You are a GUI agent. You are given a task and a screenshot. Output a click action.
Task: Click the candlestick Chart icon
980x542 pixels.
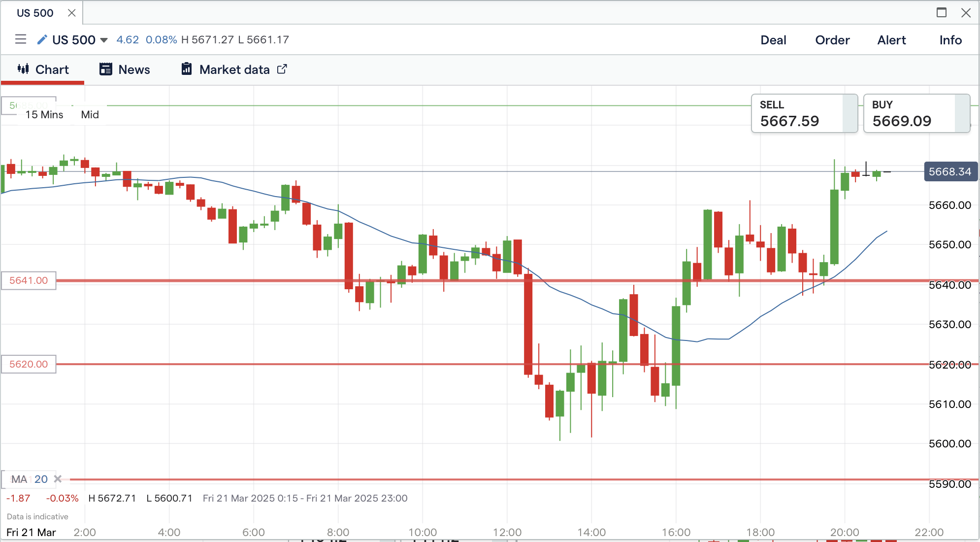coord(23,69)
